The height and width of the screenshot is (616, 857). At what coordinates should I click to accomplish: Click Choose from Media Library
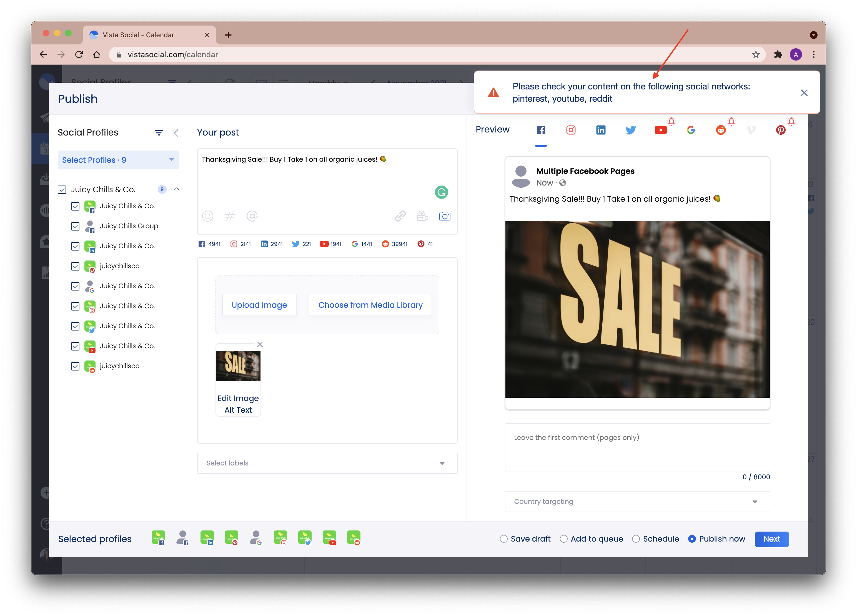(370, 305)
